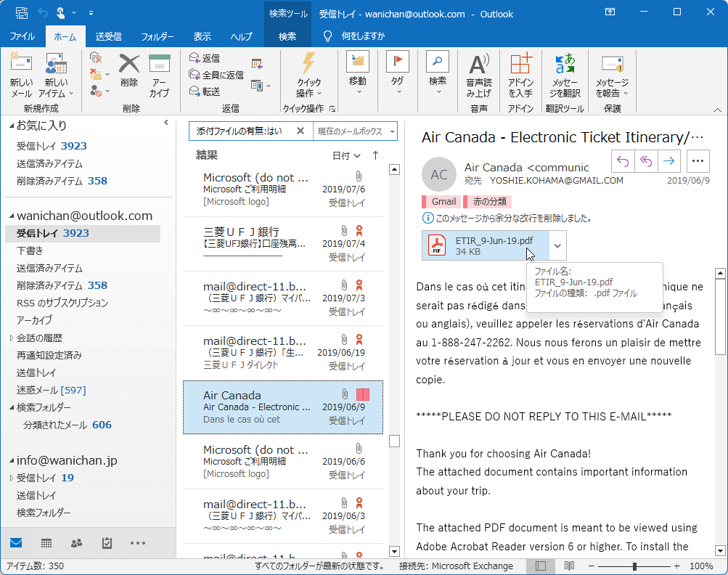Switch to the フォルダー tab

point(157,36)
